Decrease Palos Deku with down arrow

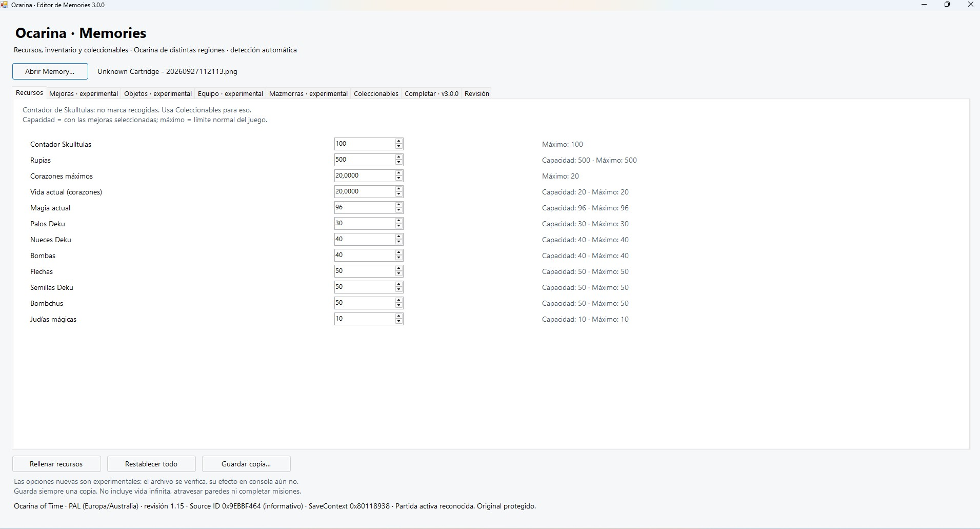[399, 226]
